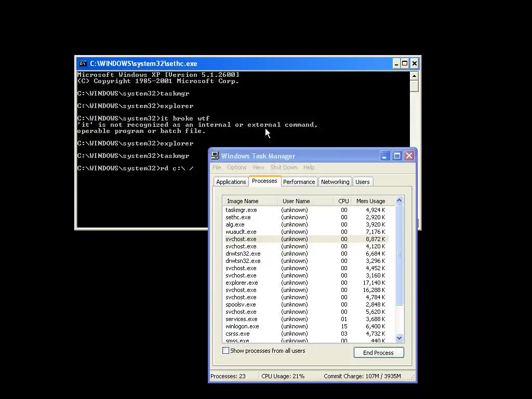Viewport: 532px width, 399px height.
Task: Maximize the sethc.exe command prompt window
Action: [405, 63]
